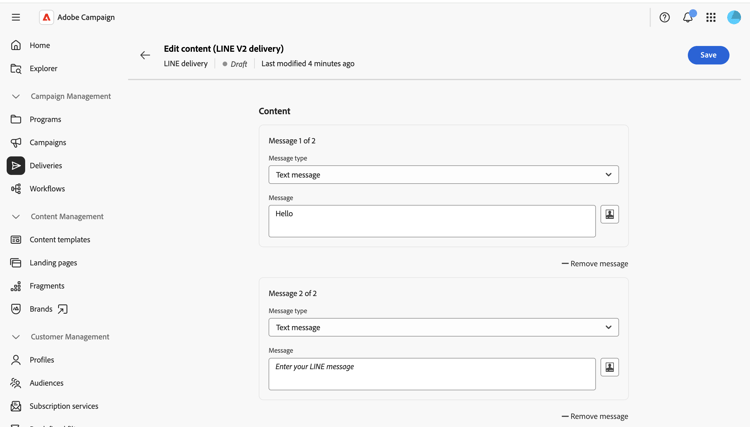
Task: Remove message 1 of 2
Action: (x=595, y=263)
